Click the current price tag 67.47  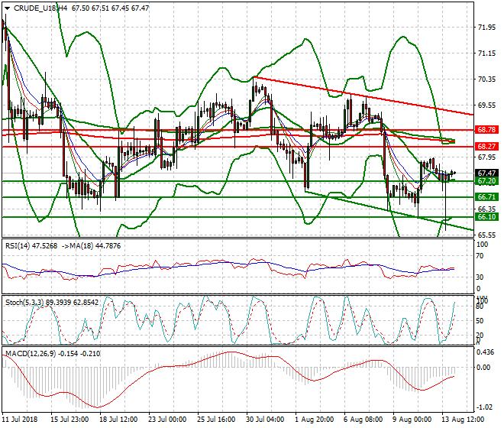(486, 173)
